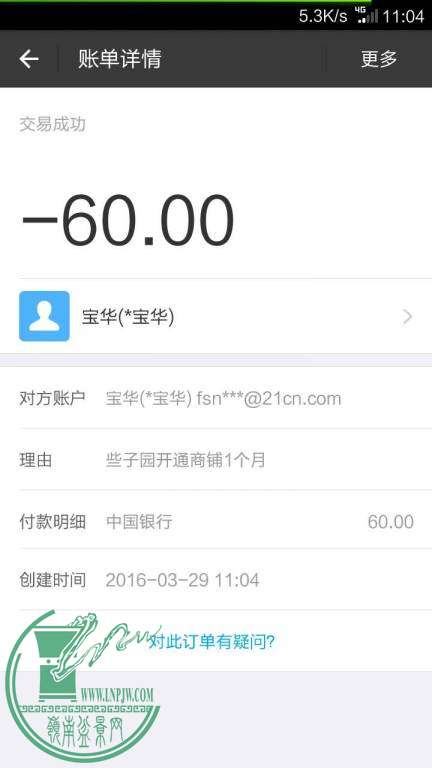Open the 付款明细 中国银行 payment row
The width and height of the screenshot is (432, 768).
216,521
